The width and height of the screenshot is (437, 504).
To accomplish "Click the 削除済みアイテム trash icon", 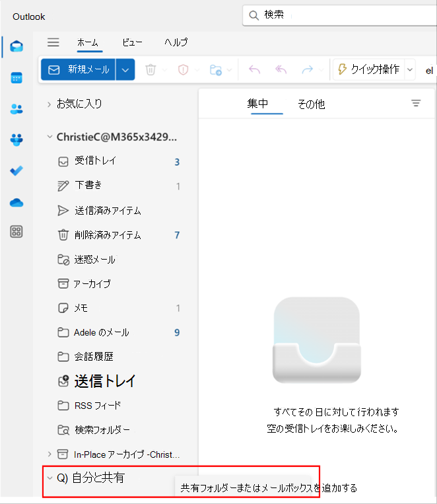I will pyautogui.click(x=63, y=235).
